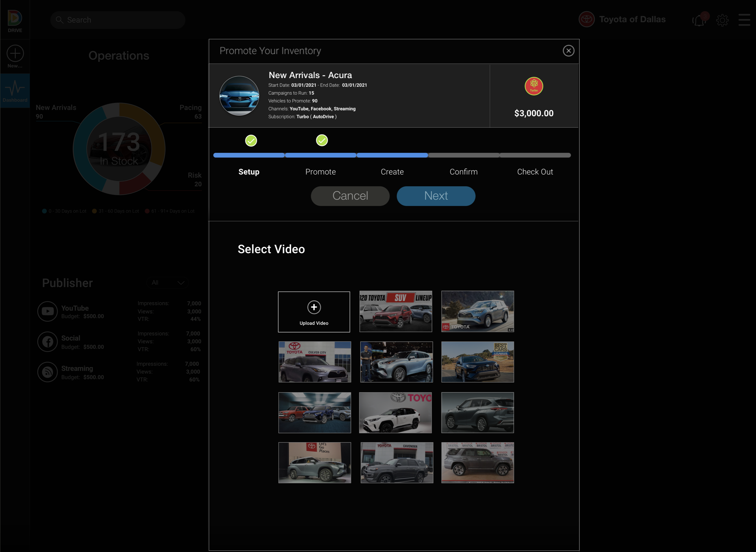
Task: Expand the Publisher All dropdown
Action: tap(167, 283)
